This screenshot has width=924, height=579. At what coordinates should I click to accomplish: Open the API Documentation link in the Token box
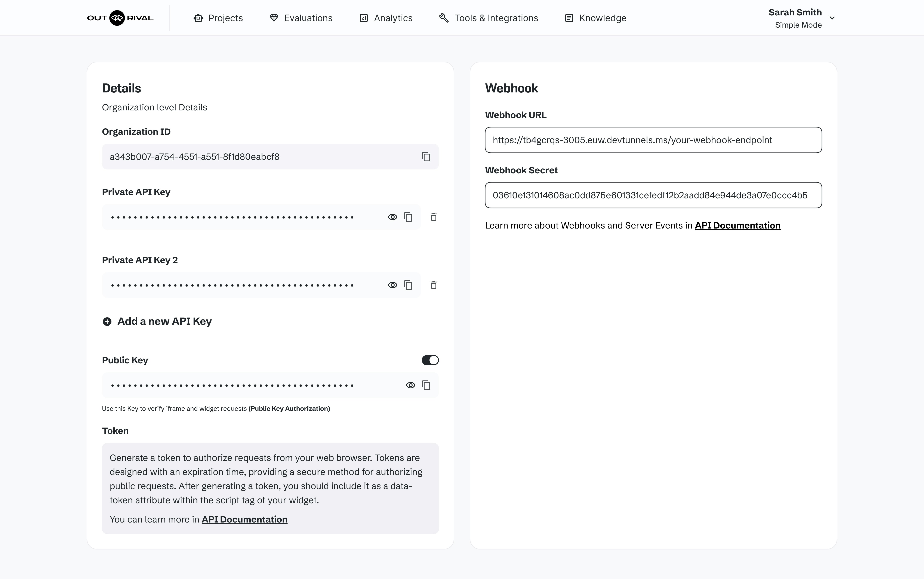pyautogui.click(x=244, y=520)
